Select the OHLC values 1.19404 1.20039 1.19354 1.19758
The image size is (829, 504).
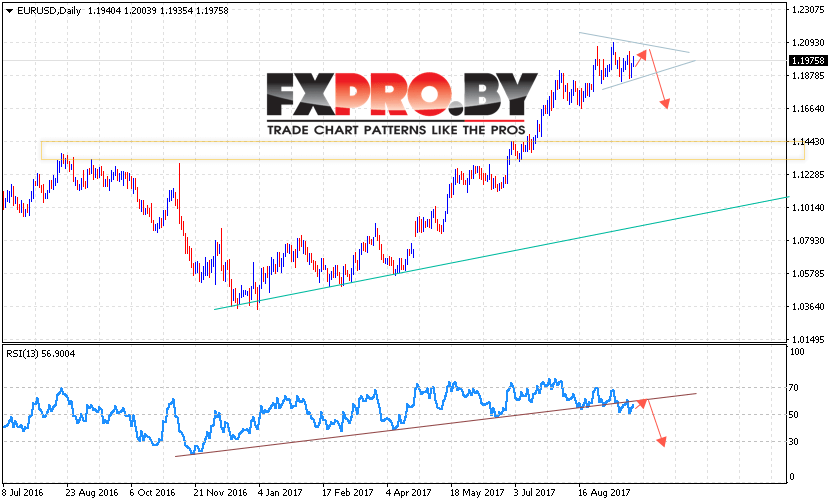click(158, 11)
